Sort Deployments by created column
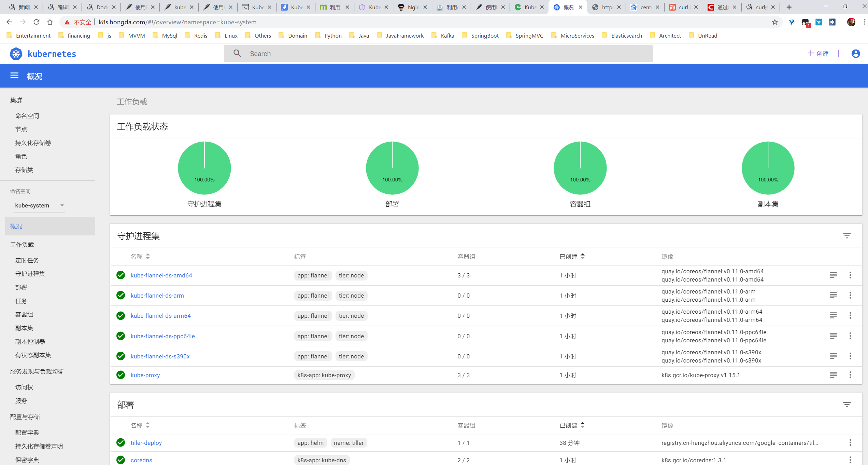This screenshot has width=868, height=465. click(572, 425)
